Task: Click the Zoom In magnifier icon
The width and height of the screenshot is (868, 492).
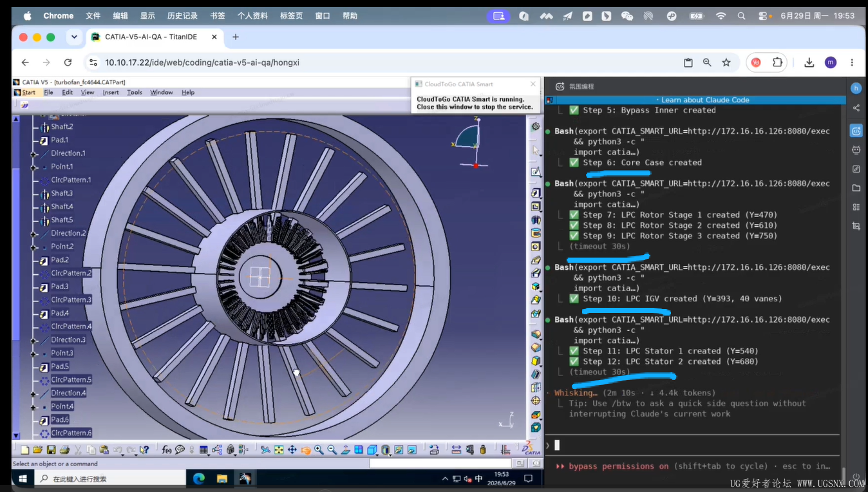Action: (x=319, y=449)
